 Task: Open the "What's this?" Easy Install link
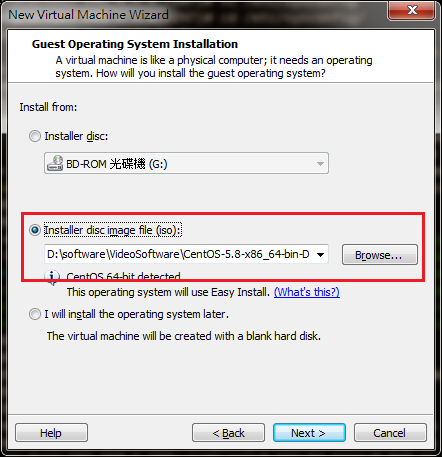click(x=307, y=292)
